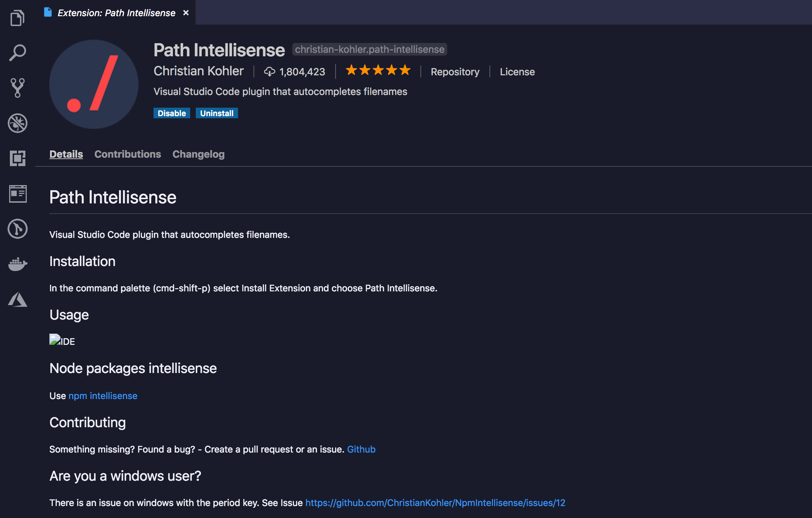812x518 pixels.
Task: Open the npm intellisense link
Action: (x=103, y=396)
